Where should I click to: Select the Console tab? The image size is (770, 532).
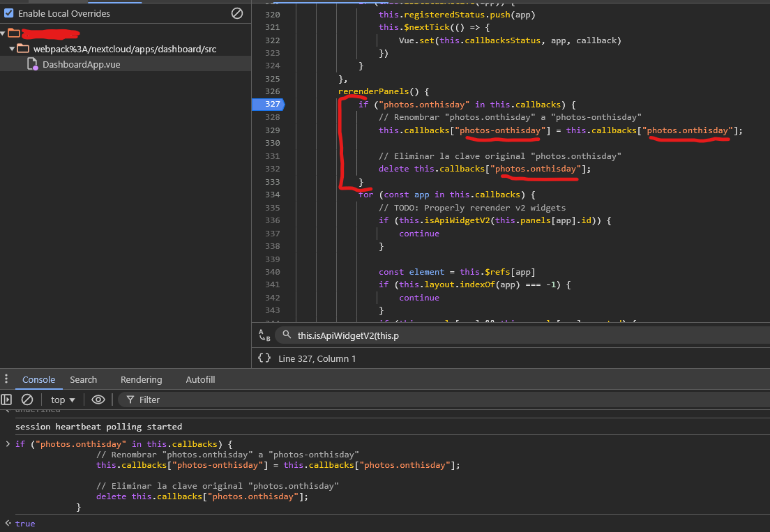pyautogui.click(x=38, y=379)
